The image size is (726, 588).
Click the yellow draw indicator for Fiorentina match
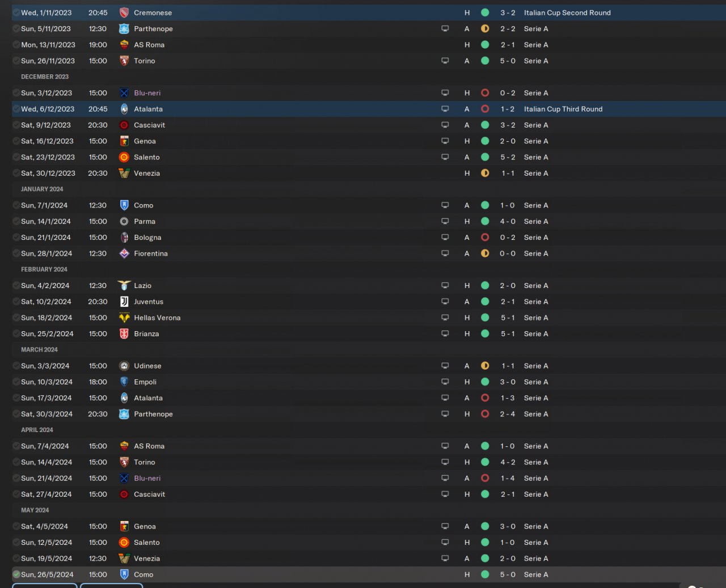tap(485, 253)
